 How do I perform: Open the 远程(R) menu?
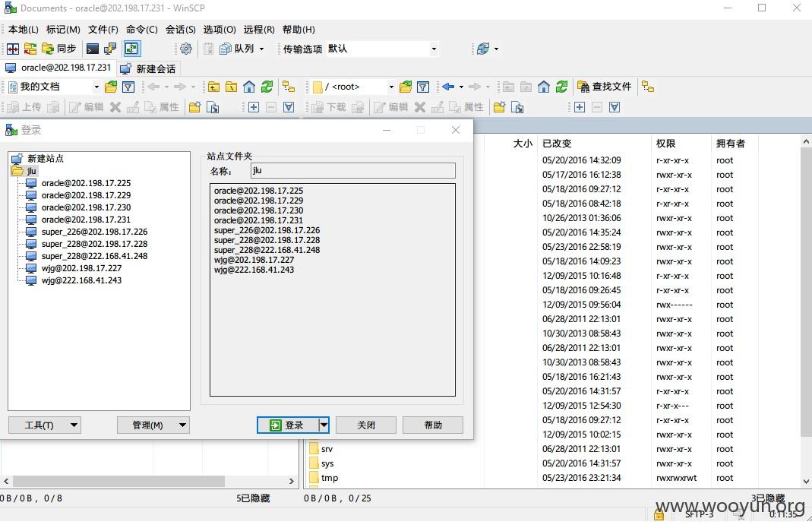[259, 30]
